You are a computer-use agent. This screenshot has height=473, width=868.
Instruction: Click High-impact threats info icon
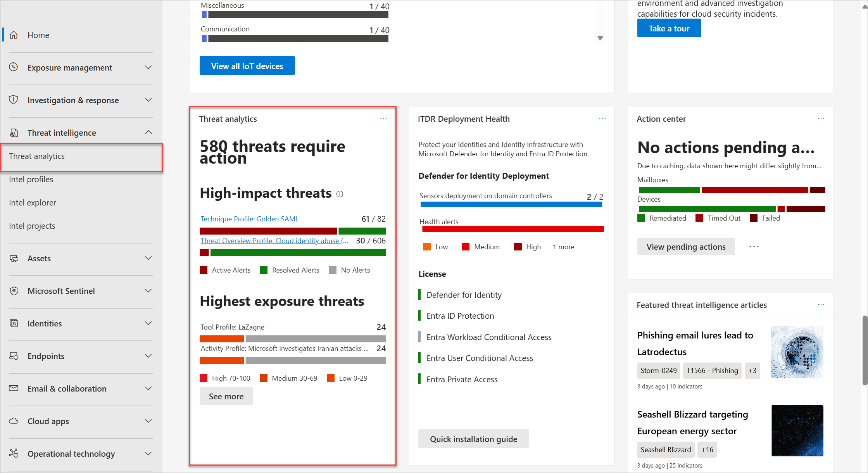[340, 194]
